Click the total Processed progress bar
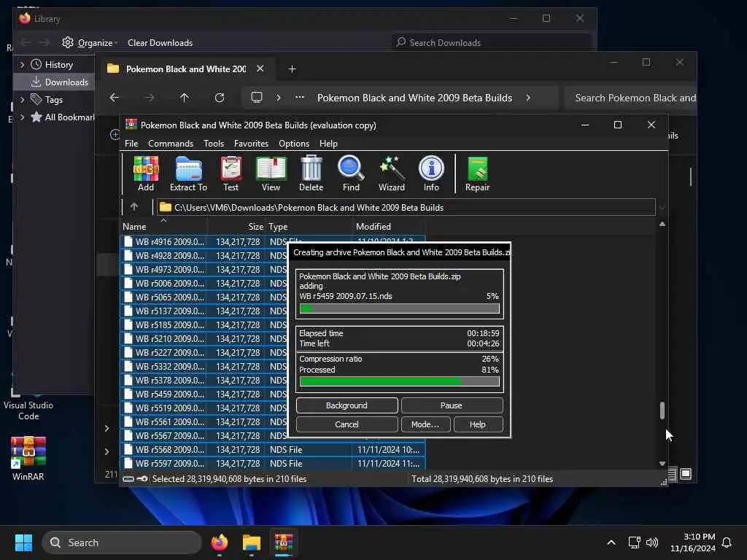Screen dimensions: 747x560 [400, 381]
